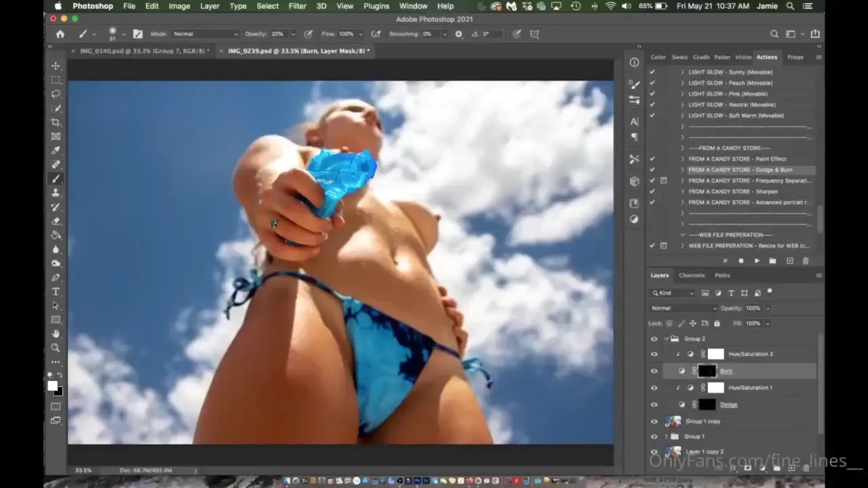868x488 pixels.
Task: Click the Burn layer mask thumbnail
Action: tap(707, 371)
